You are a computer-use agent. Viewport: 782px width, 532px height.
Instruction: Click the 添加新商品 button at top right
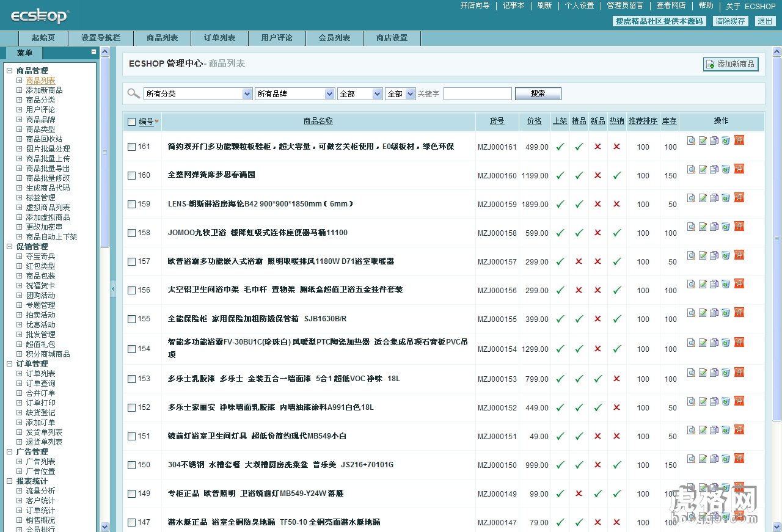tap(731, 64)
